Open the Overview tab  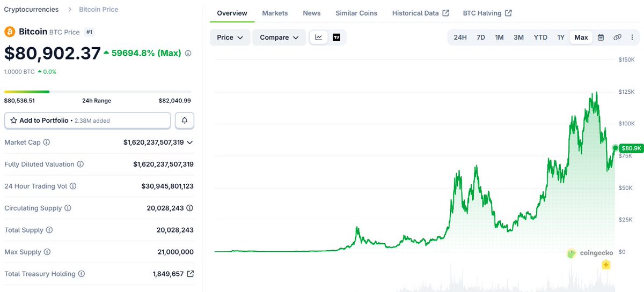coord(232,13)
